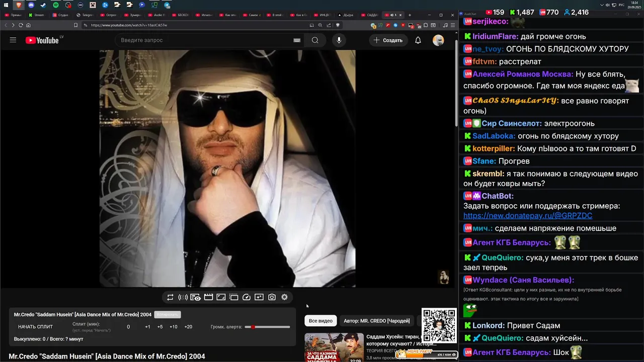
Task: Adjust the Громк. алерта volume slider
Action: click(267, 327)
